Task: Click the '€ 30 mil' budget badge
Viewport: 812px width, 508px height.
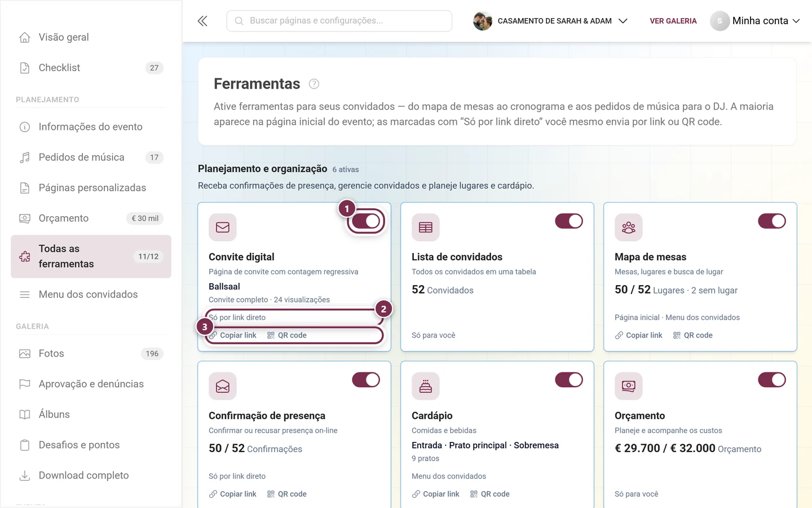Action: pos(145,218)
